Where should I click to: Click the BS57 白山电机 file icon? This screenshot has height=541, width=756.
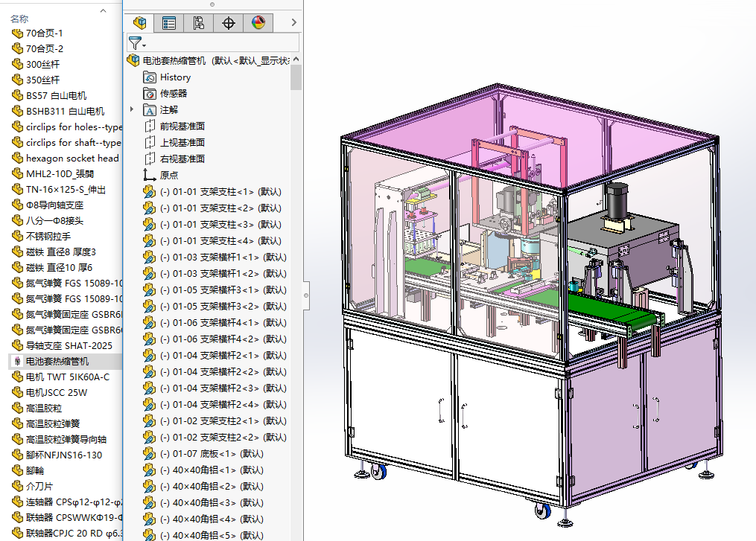(x=17, y=95)
